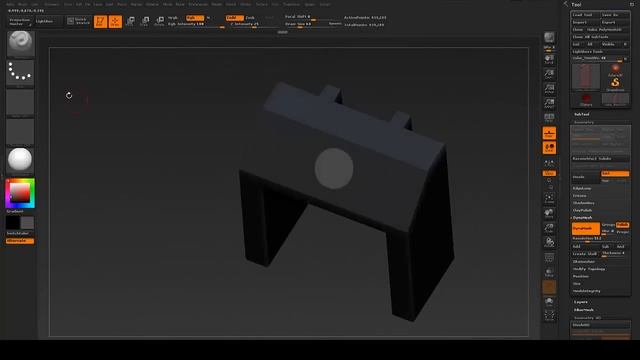The image size is (640, 360).
Task: Open the material sphere selector
Action: click(20, 161)
